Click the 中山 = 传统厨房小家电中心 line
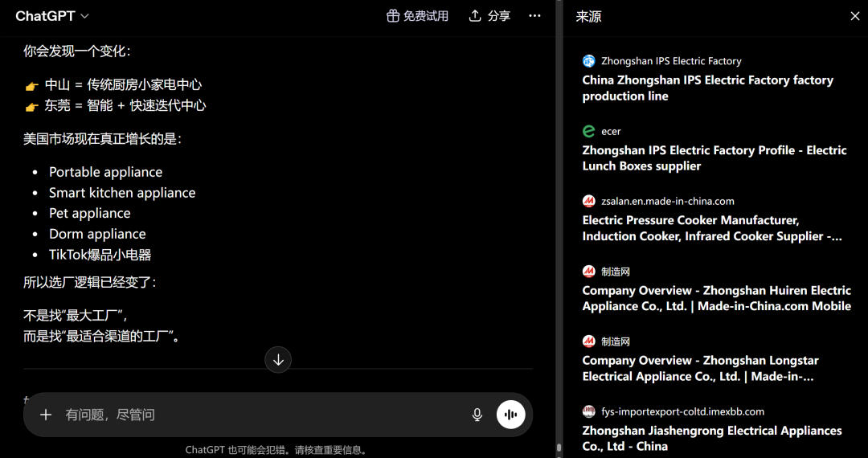The height and width of the screenshot is (458, 868). (113, 85)
